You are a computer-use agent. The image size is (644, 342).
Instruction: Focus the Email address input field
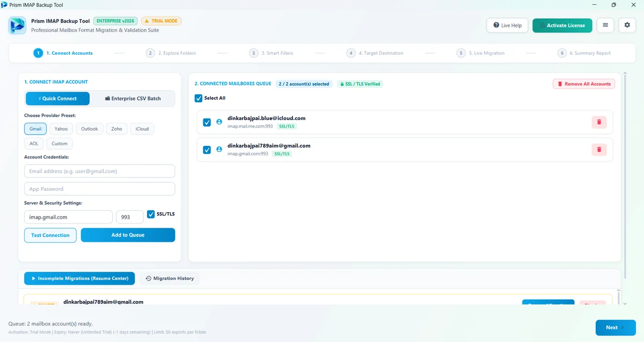click(100, 171)
